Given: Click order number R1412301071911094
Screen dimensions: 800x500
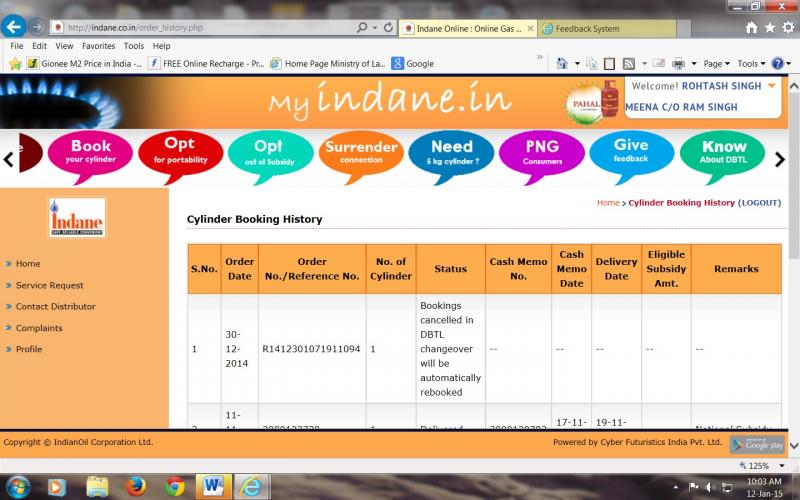Looking at the screenshot, I should (x=311, y=349).
